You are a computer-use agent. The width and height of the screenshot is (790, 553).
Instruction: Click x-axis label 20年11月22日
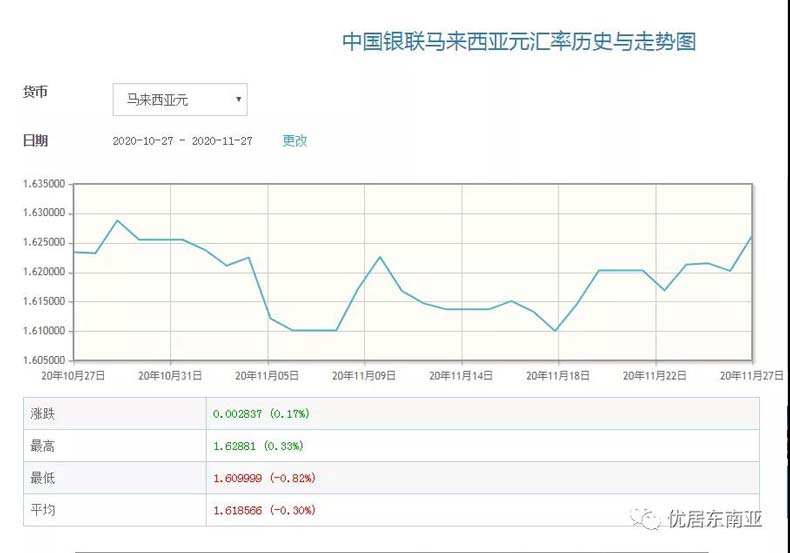tap(654, 376)
